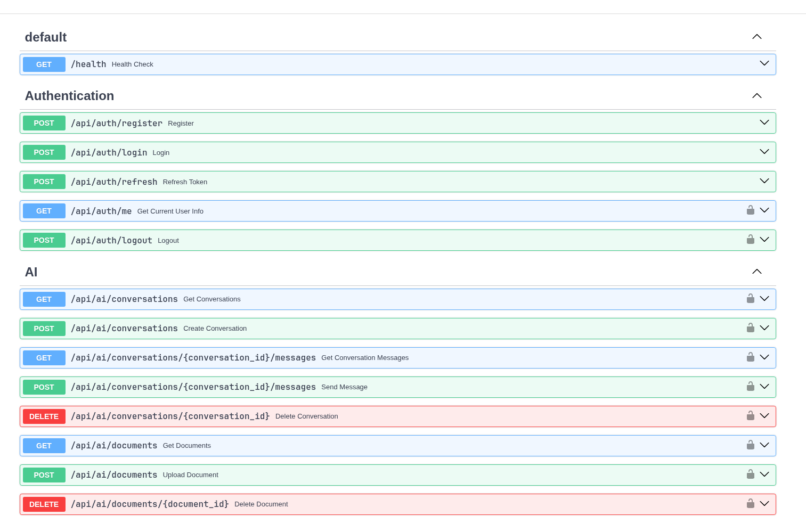The height and width of the screenshot is (532, 806).
Task: Click the lock icon on Create Conversation endpoint
Action: (751, 328)
